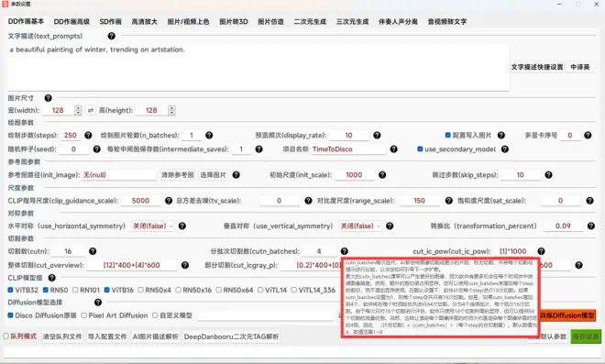Toggle use_secondary_model checkbox

(420, 149)
